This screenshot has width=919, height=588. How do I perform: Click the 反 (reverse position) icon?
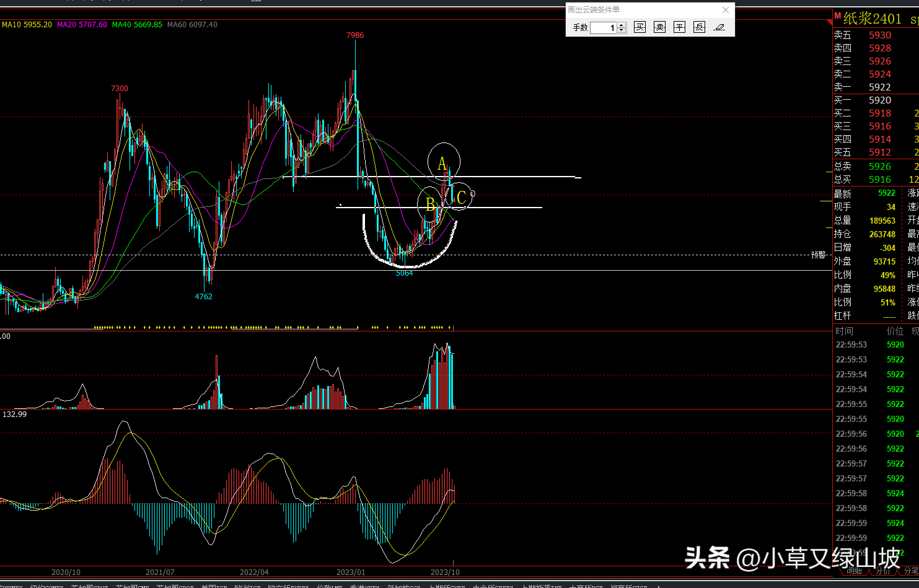(x=700, y=27)
